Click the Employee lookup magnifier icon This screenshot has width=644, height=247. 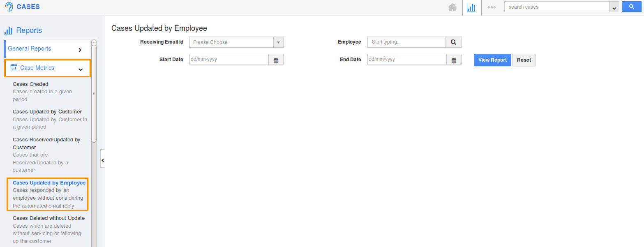(453, 42)
